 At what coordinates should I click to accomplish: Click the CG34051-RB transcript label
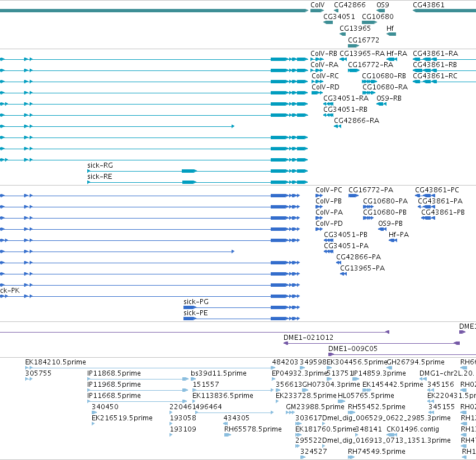point(345,109)
